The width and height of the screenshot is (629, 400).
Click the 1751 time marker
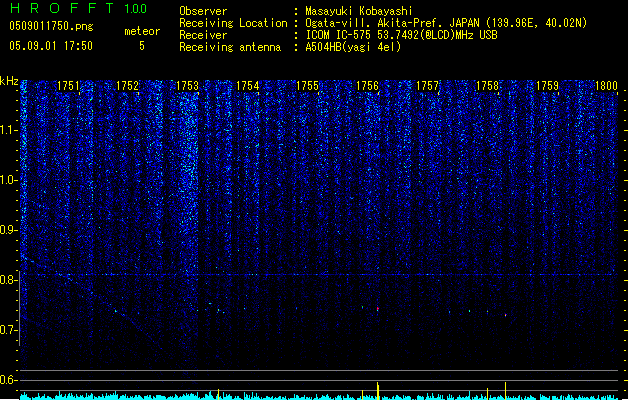(x=69, y=86)
